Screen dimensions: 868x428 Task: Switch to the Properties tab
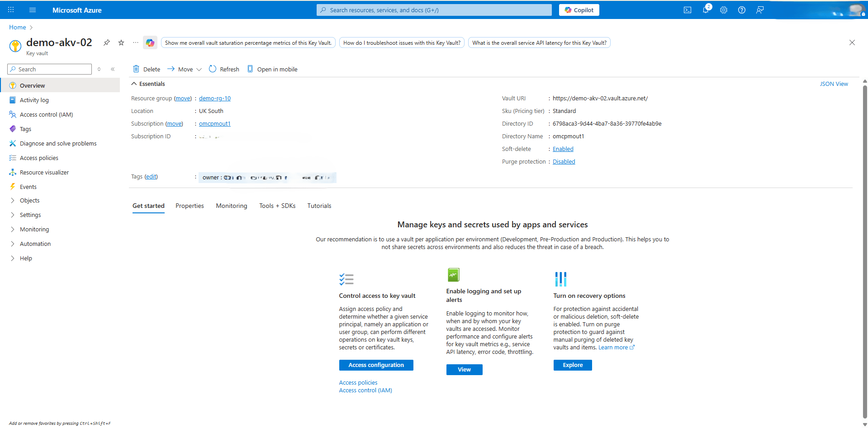point(190,206)
